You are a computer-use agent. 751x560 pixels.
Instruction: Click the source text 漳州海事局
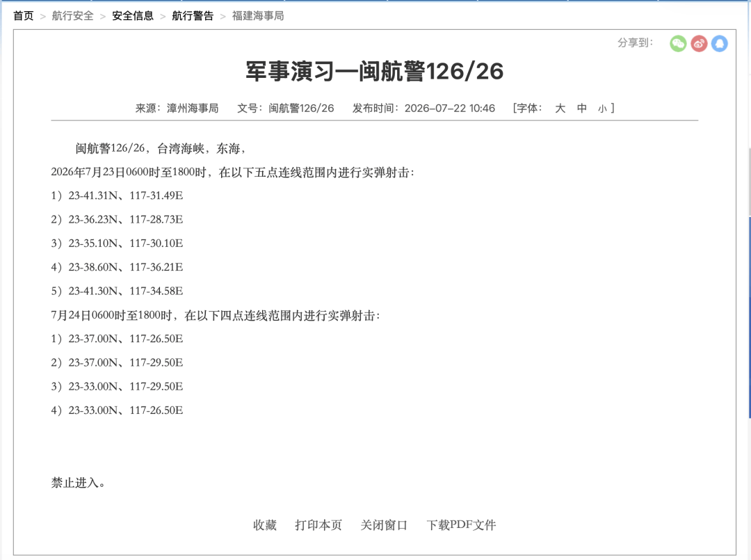click(193, 109)
